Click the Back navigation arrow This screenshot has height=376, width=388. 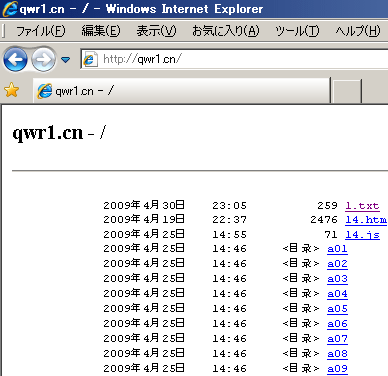click(15, 60)
